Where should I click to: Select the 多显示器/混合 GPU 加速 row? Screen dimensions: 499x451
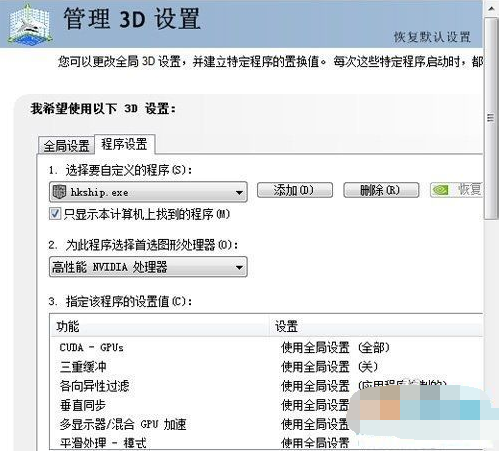click(266, 424)
